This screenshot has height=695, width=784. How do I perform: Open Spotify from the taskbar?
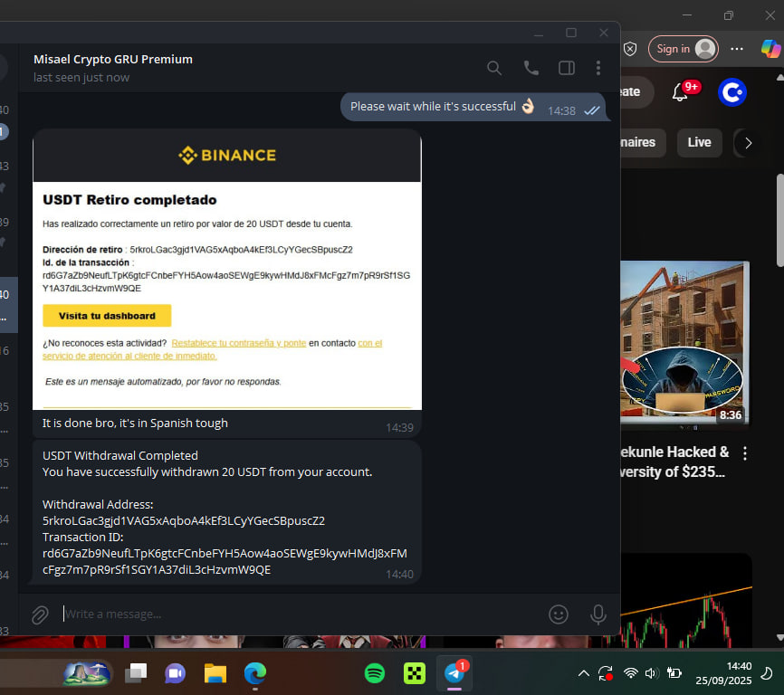pyautogui.click(x=375, y=673)
